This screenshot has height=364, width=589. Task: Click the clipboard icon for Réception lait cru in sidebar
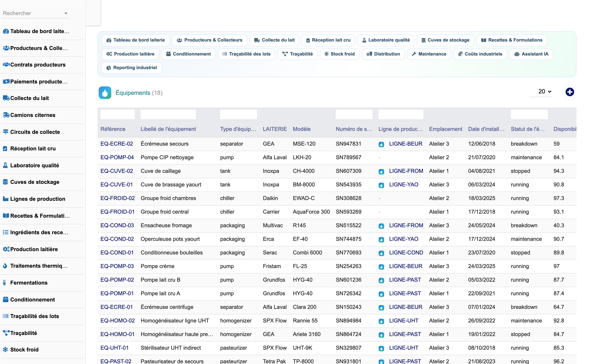pos(5,148)
